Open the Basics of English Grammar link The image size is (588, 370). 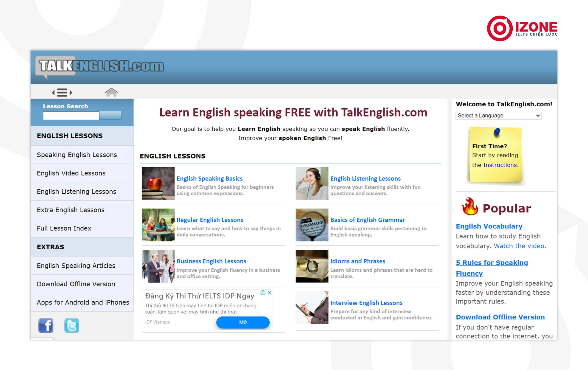[367, 220]
